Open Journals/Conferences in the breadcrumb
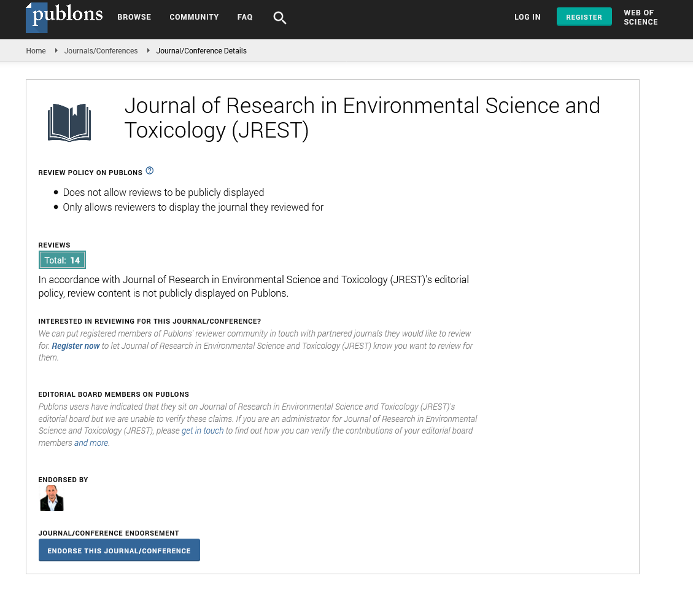 tap(101, 51)
